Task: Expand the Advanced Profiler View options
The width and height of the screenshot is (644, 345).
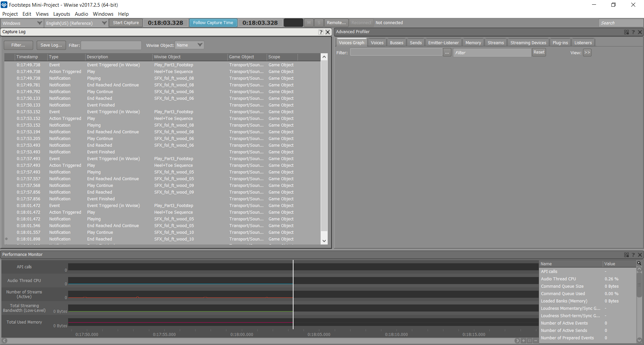Action: 587,53
